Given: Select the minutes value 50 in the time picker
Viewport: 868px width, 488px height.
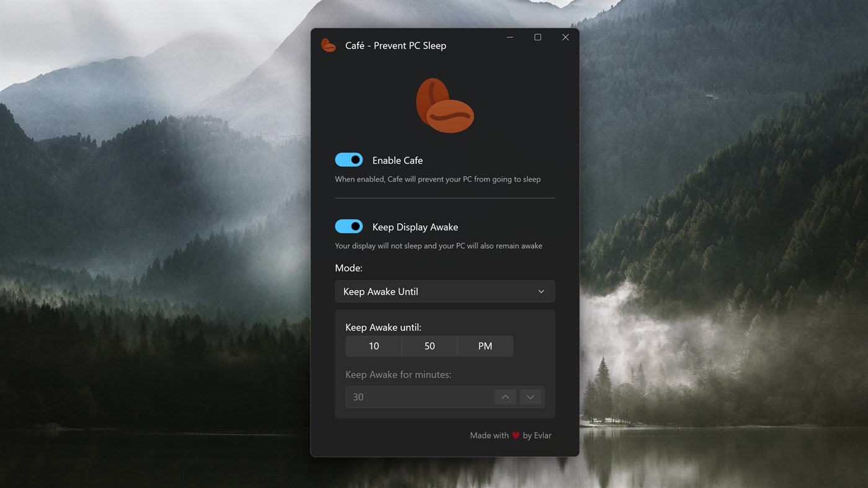Looking at the screenshot, I should [429, 346].
